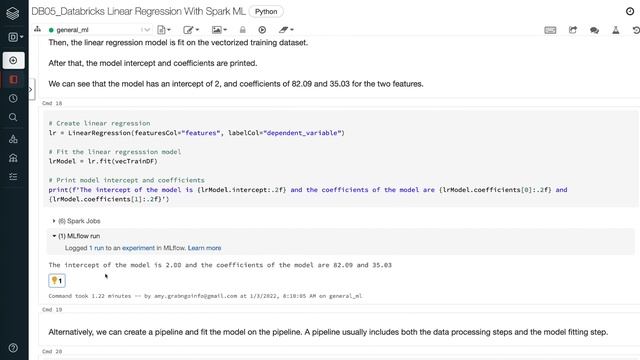Open the Workspace icon in sidebar
640x360 pixels.
point(13,79)
